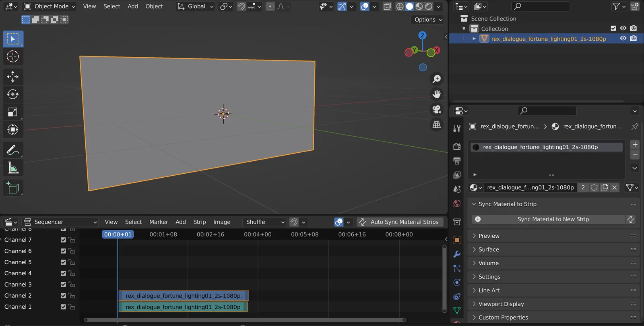The image size is (644, 326).
Task: Toggle camera view in viewport
Action: (436, 109)
